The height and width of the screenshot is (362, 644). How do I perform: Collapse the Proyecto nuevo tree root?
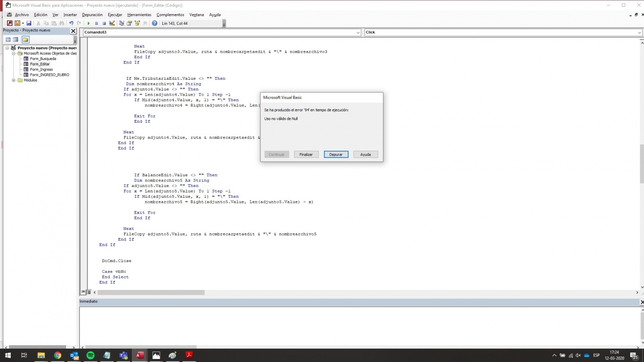(x=7, y=48)
